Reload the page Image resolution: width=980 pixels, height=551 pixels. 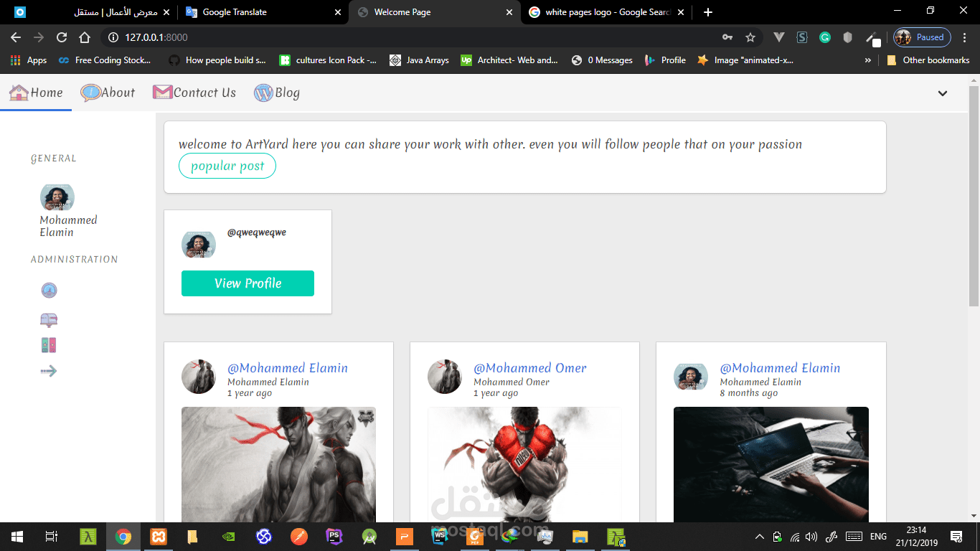click(x=62, y=37)
